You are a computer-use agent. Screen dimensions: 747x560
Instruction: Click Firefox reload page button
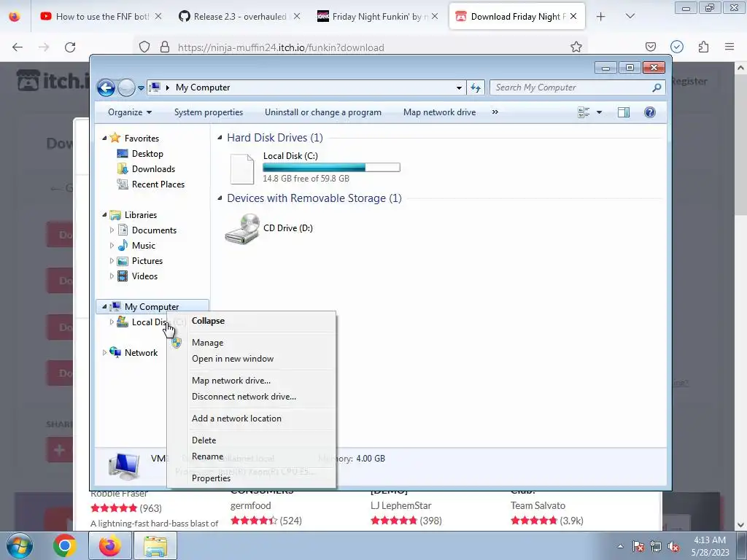point(70,47)
